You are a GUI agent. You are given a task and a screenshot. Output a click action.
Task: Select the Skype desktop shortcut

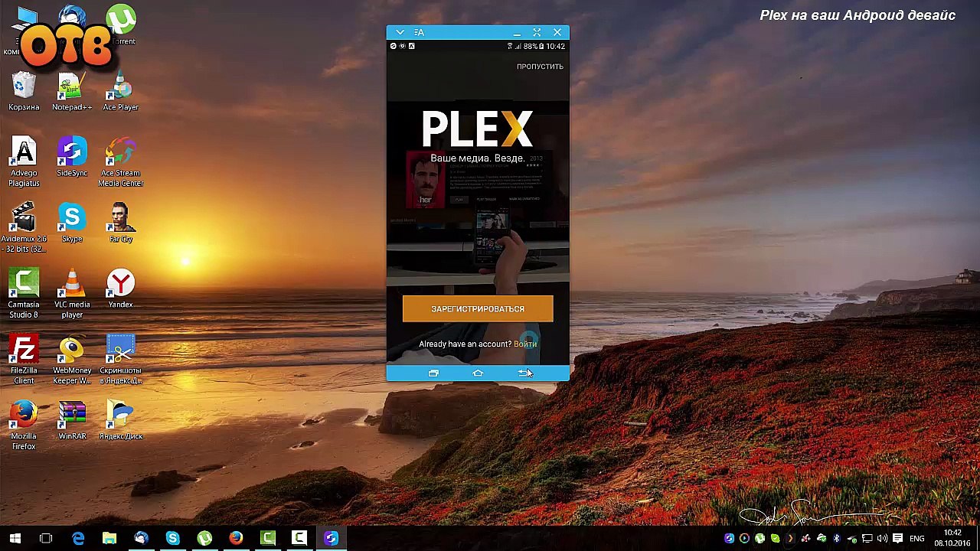[x=72, y=223]
